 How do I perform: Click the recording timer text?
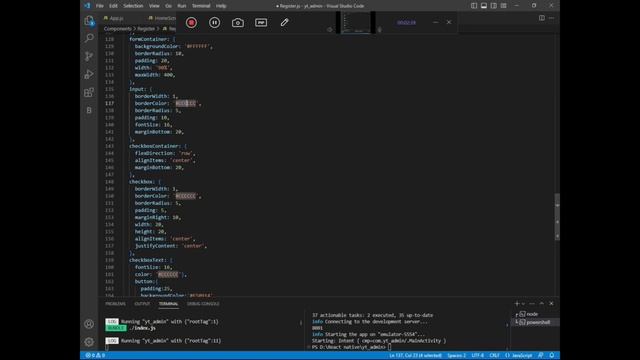(407, 22)
